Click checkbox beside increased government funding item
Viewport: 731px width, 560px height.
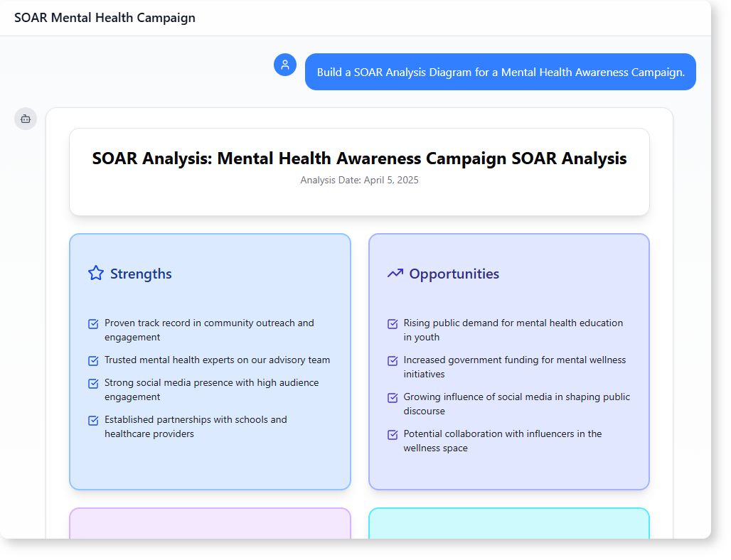tap(393, 361)
